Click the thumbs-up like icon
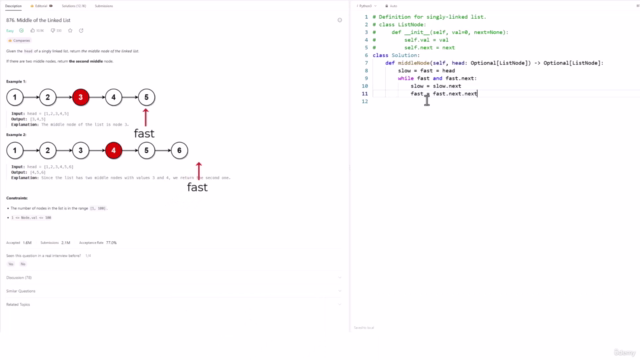Image resolution: width=640 pixels, height=360 pixels. pyautogui.click(x=33, y=31)
